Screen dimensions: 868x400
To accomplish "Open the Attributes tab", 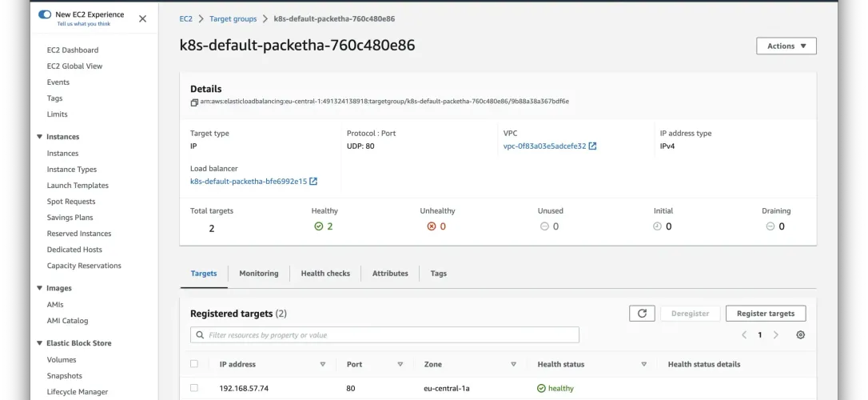I will 390,273.
